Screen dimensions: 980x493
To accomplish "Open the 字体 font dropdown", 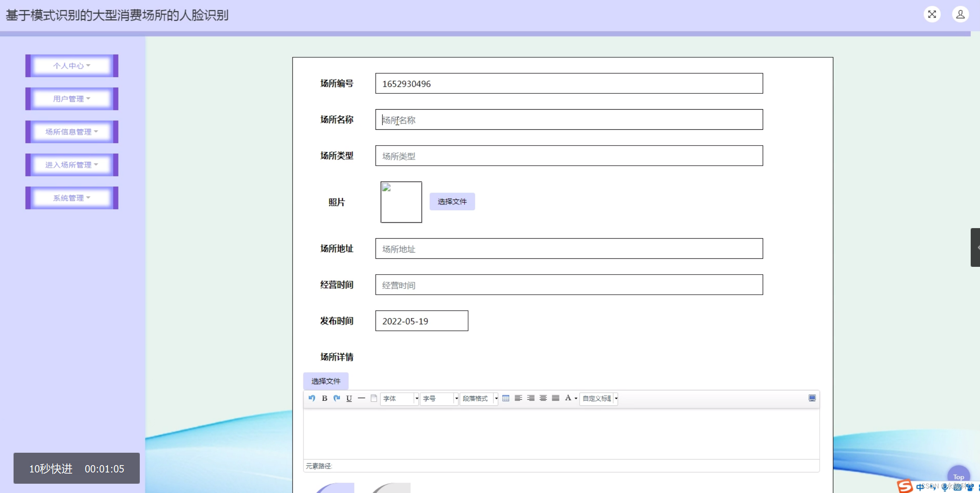I will (399, 399).
